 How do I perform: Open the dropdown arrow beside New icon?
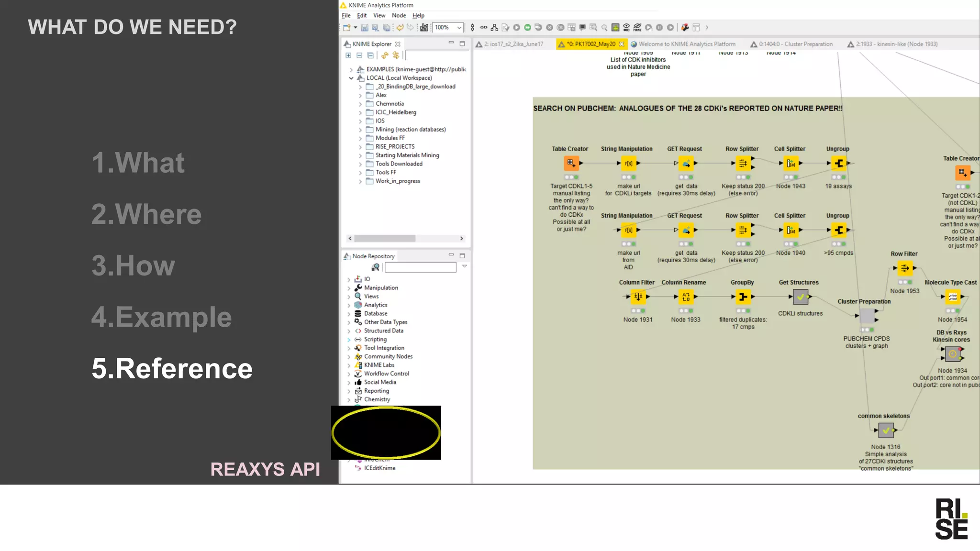[x=355, y=28]
